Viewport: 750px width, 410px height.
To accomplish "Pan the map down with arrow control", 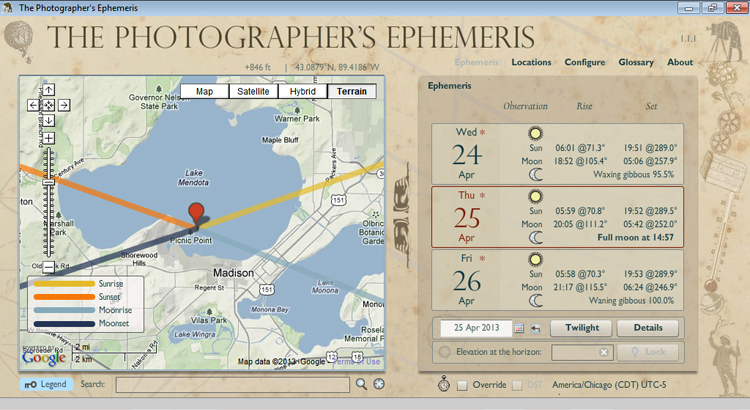I will point(48,121).
